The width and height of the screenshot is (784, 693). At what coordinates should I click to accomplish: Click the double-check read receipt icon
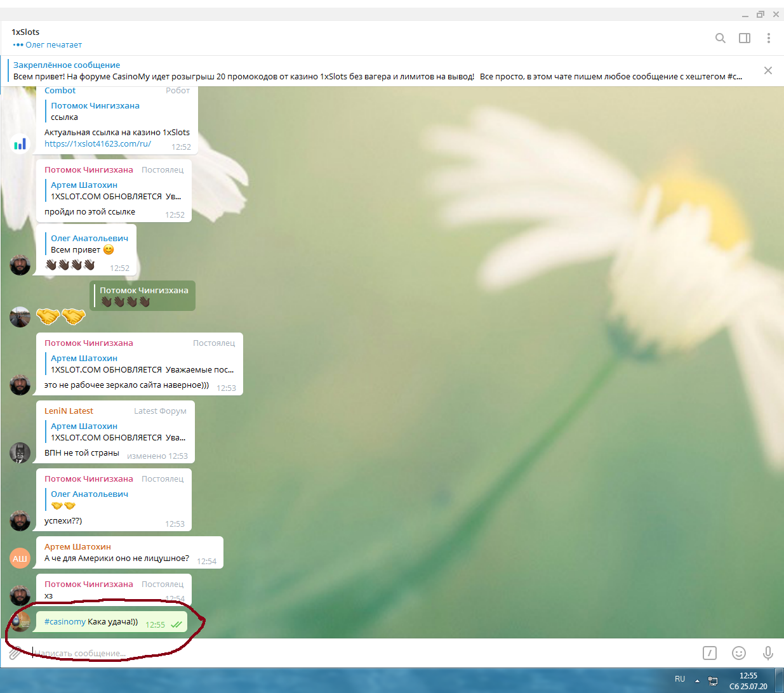(x=176, y=624)
